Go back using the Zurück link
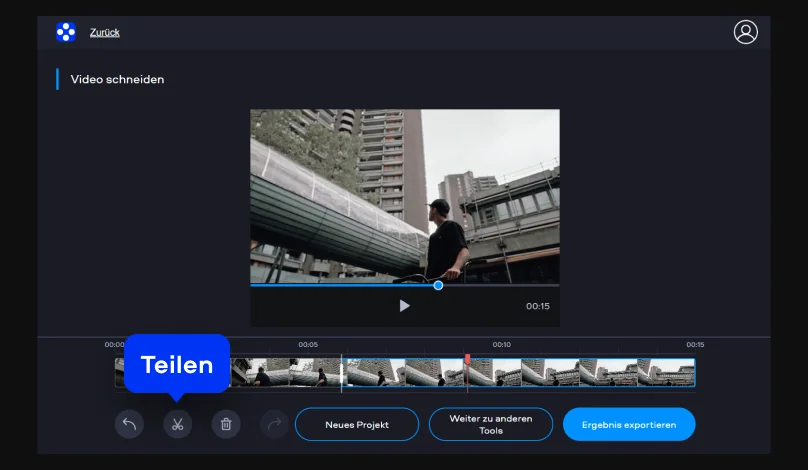Viewport: 808px width, 470px height. click(x=104, y=32)
